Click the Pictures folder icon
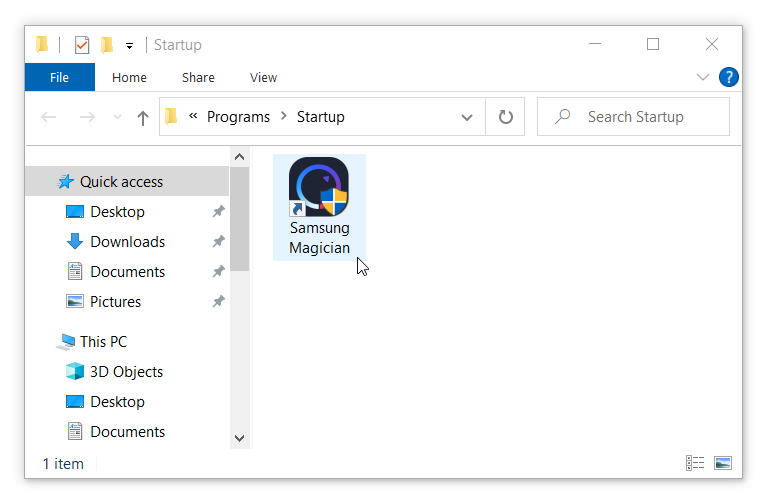The height and width of the screenshot is (502, 770). pyautogui.click(x=75, y=301)
